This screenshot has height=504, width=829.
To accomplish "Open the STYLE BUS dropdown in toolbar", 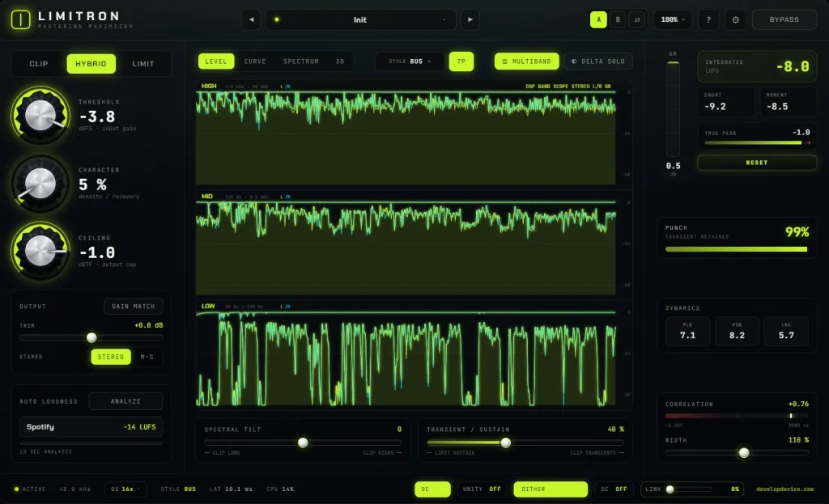I will pyautogui.click(x=410, y=61).
